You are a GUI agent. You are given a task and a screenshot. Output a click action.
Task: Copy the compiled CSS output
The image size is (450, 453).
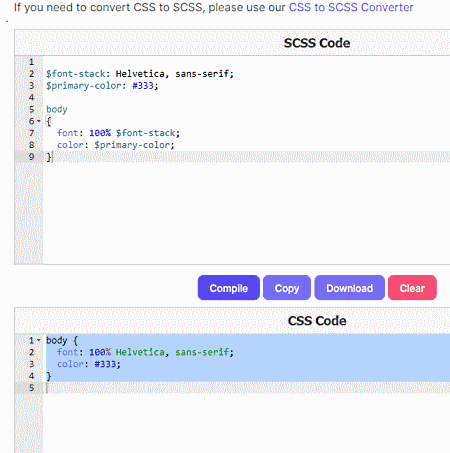click(x=287, y=288)
